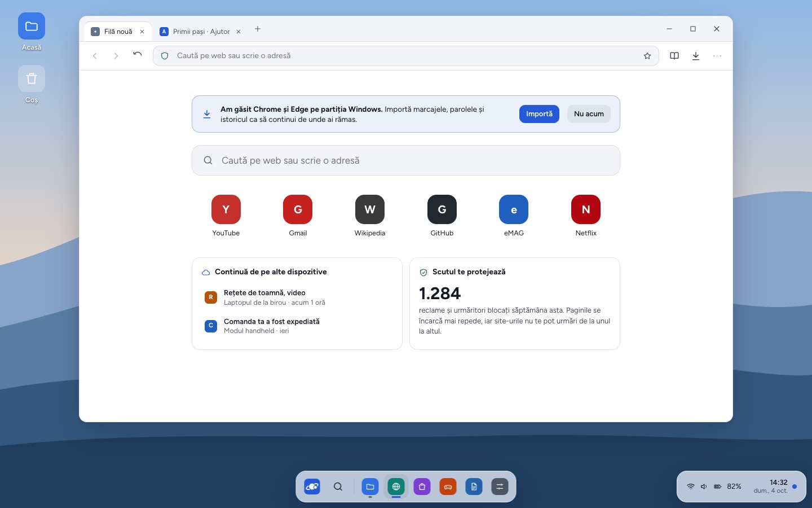Viewport: 812px width, 508px height.
Task: Open the downloads icon in the toolbar
Action: point(696,56)
